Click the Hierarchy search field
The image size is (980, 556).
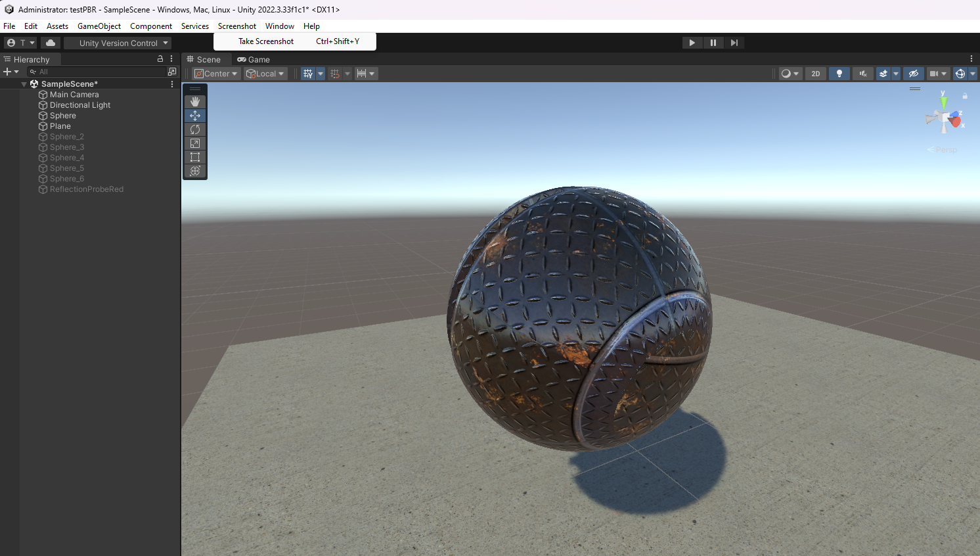click(x=99, y=72)
